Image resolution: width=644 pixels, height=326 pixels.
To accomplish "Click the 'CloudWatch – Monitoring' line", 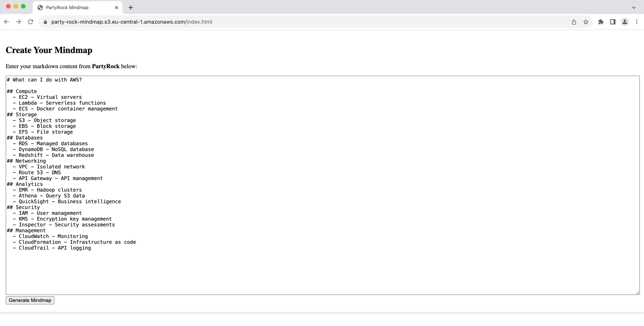I will (x=50, y=236).
